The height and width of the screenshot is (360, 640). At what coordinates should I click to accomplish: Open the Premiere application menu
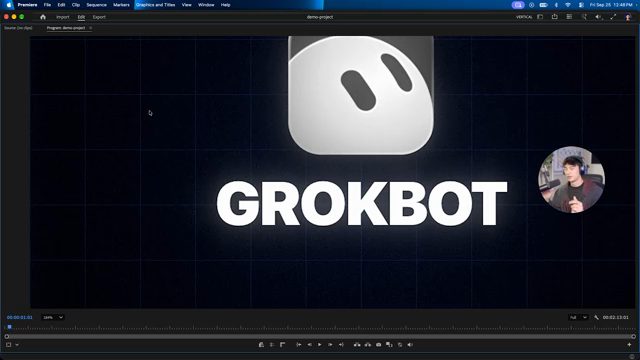point(27,5)
